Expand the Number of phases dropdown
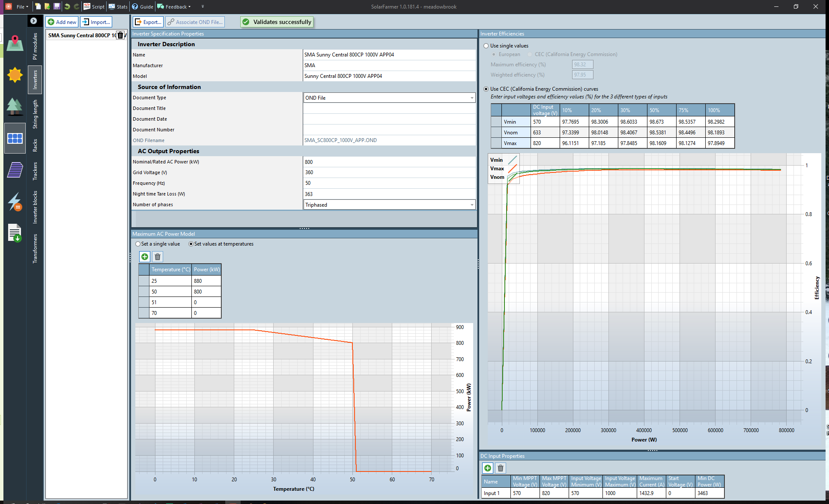 471,205
